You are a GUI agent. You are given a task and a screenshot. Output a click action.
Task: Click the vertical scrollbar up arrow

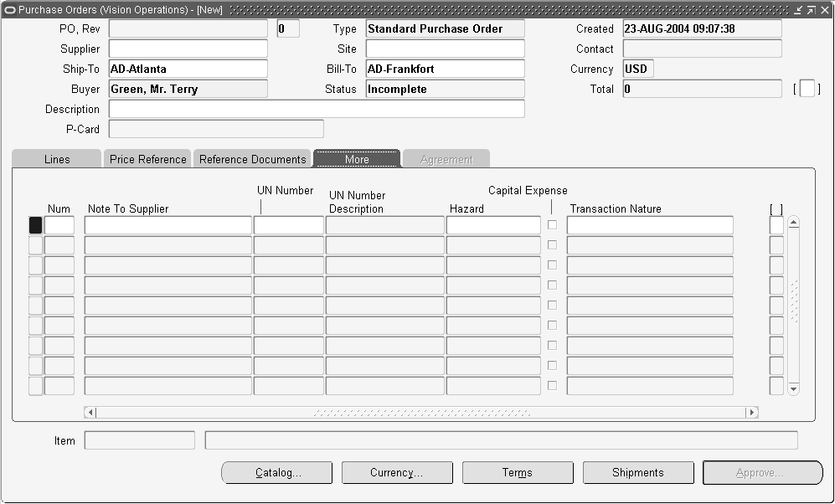point(793,223)
